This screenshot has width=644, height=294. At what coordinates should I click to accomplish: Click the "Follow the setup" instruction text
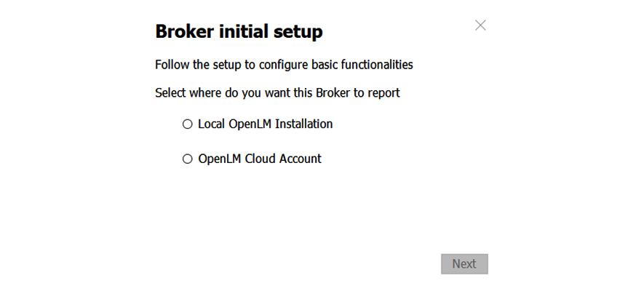284,65
